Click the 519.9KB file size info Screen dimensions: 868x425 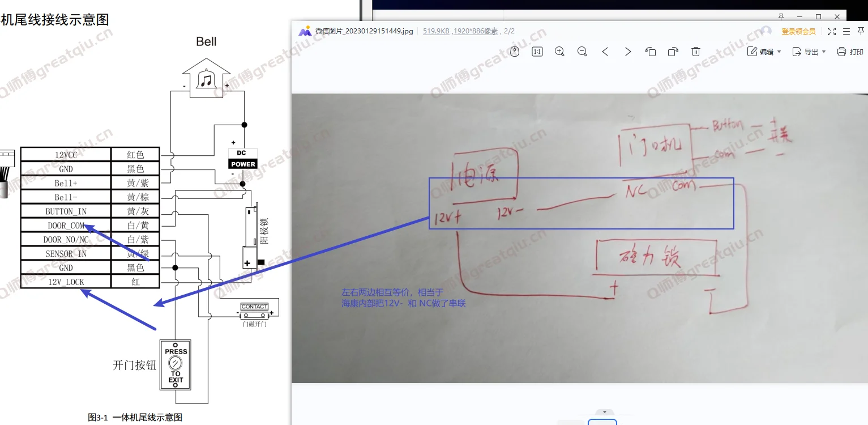click(436, 31)
